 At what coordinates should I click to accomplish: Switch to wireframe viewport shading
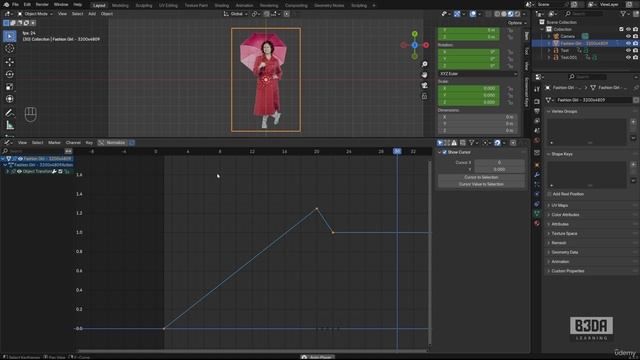point(497,14)
